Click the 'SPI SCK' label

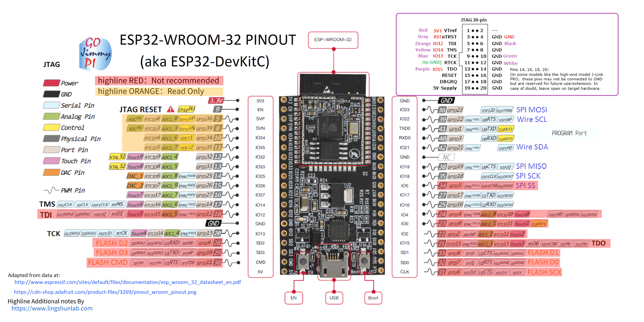point(528,176)
